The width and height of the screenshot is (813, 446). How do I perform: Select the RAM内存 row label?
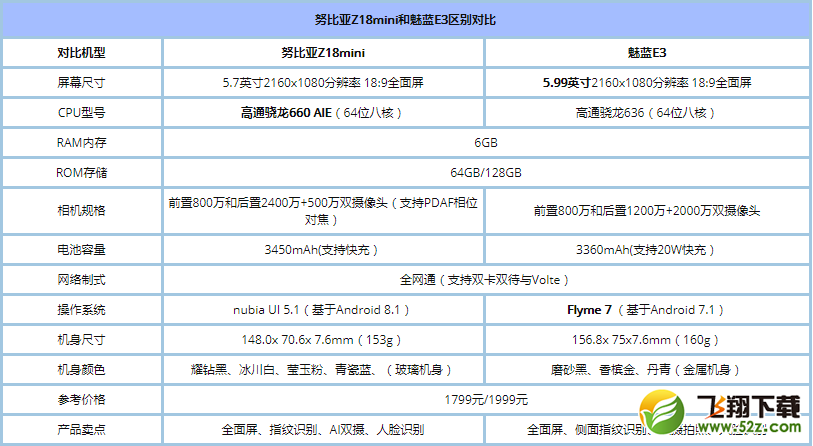(x=82, y=143)
